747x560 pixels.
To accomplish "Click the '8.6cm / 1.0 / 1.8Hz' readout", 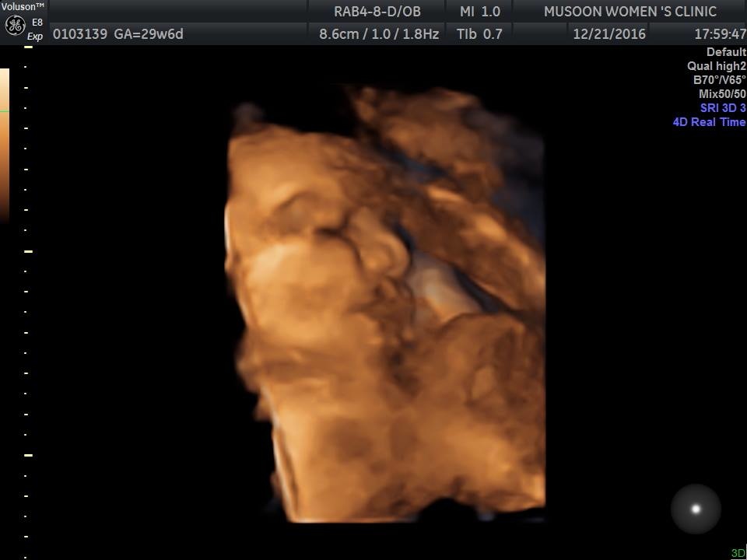I will (379, 33).
